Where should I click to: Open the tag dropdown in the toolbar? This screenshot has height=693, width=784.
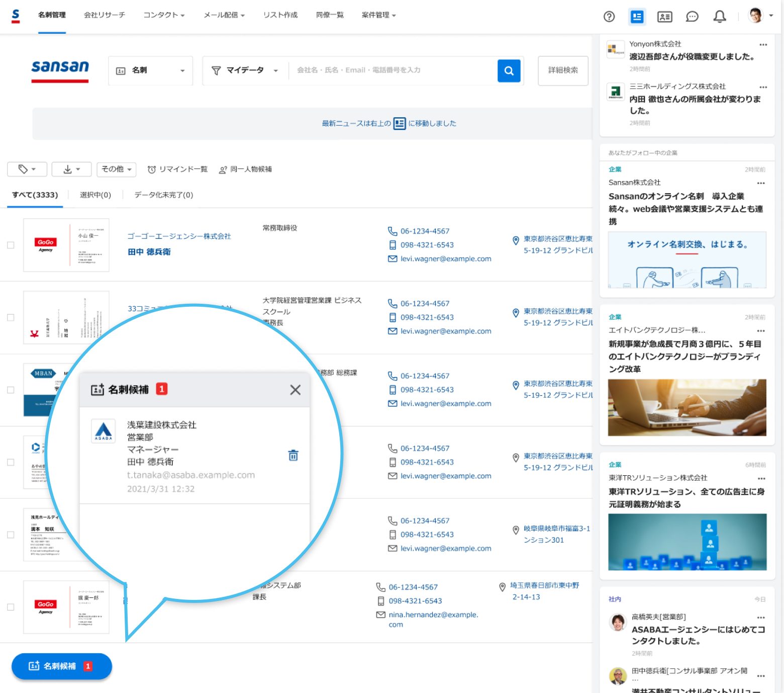27,169
